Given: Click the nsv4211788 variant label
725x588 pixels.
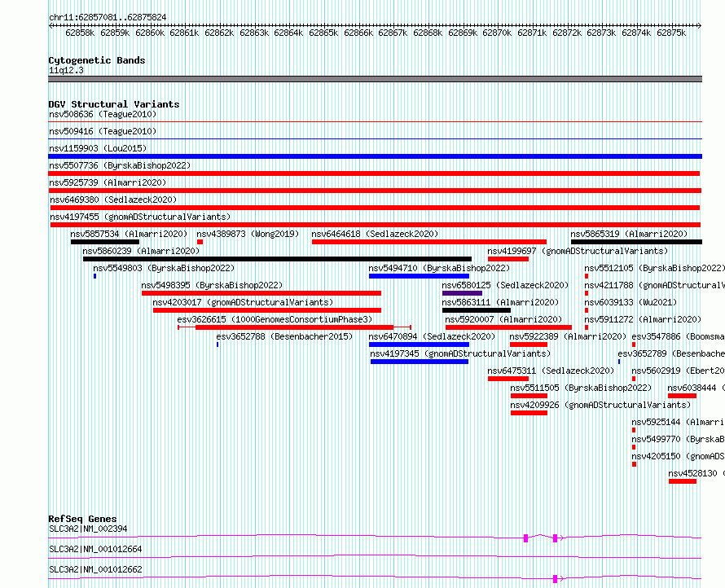Looking at the screenshot, I should 654,285.
